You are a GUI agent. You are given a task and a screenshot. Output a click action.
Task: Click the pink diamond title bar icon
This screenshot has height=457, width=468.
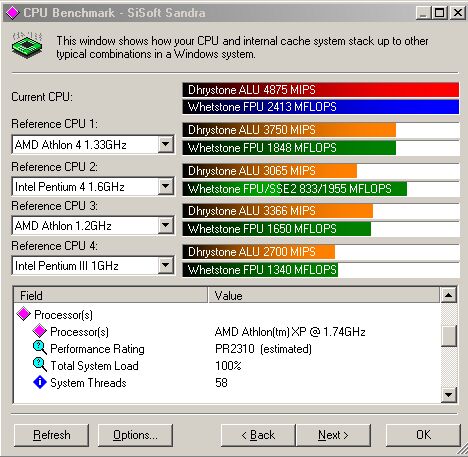[12, 13]
